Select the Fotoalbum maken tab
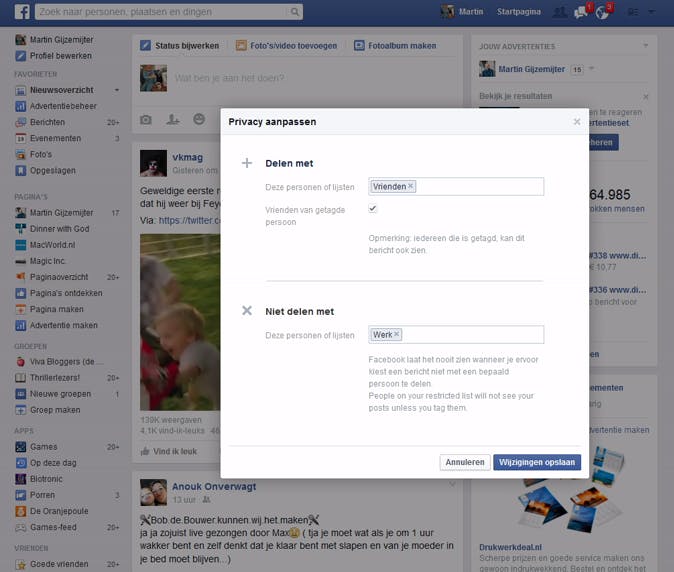The height and width of the screenshot is (572, 674). point(395,46)
